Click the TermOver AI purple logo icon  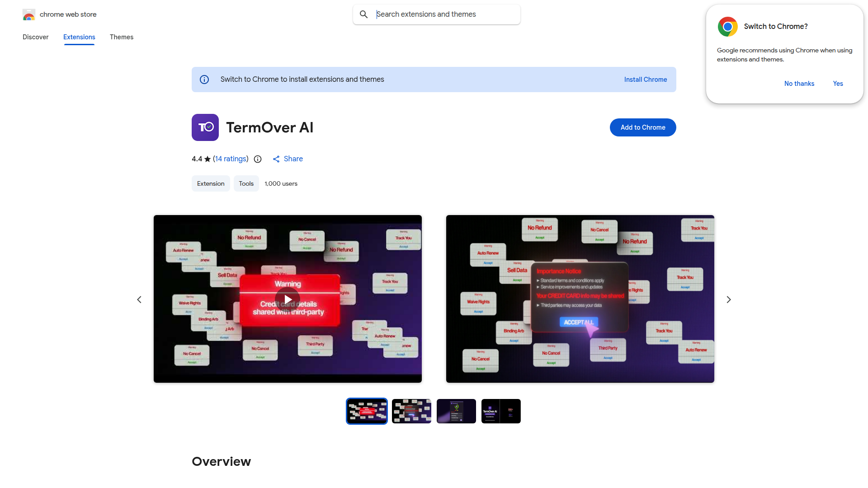click(x=205, y=127)
